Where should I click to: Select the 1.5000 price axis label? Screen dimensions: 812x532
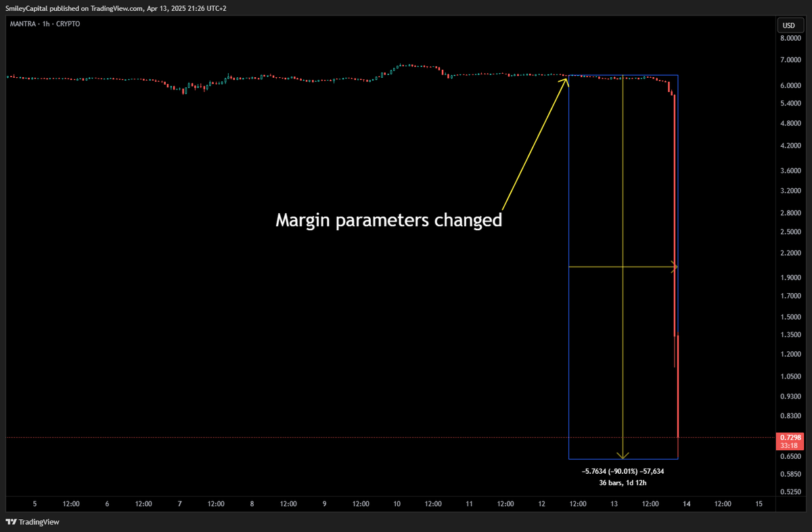(791, 317)
